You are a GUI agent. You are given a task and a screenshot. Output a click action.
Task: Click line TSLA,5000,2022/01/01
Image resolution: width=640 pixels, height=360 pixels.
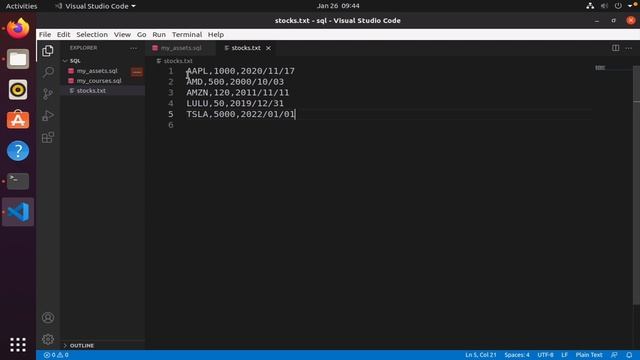(x=240, y=114)
